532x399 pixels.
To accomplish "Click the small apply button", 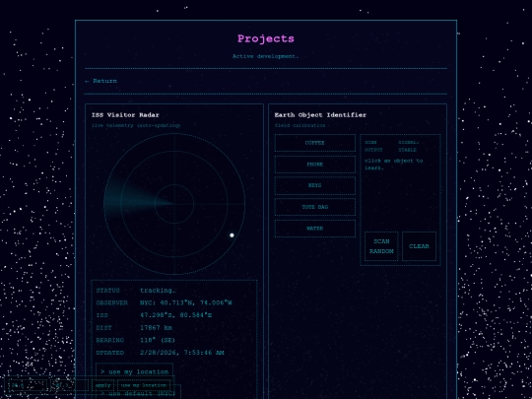I will point(103,385).
